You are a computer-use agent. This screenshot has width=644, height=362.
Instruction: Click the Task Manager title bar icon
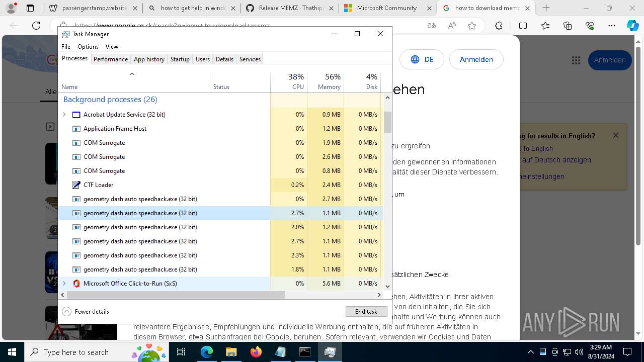coord(66,34)
